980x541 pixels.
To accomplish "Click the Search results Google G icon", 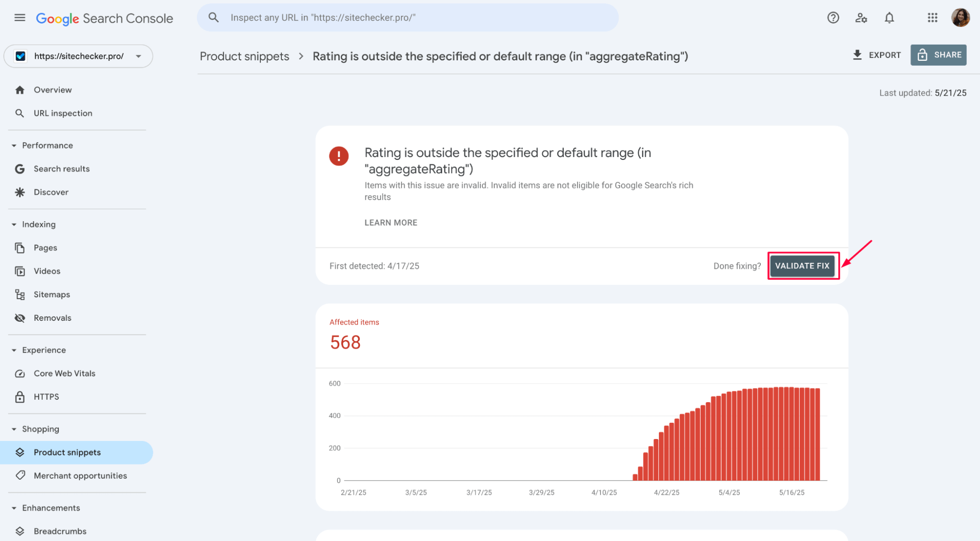I will pos(20,169).
